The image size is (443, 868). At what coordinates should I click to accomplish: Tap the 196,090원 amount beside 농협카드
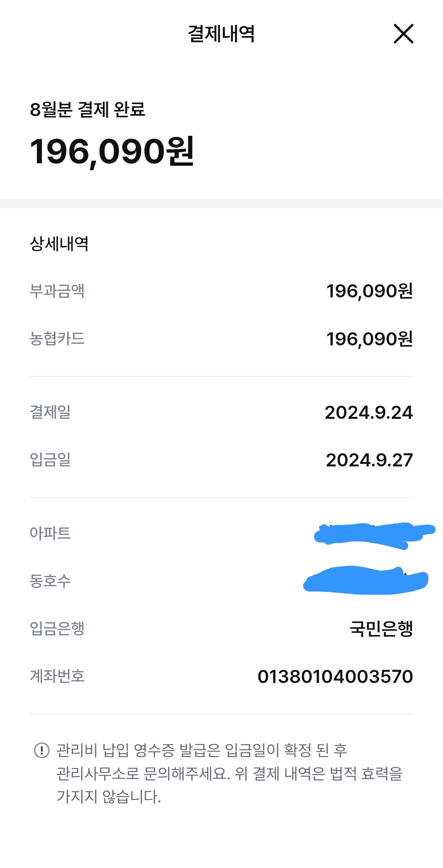point(369,339)
